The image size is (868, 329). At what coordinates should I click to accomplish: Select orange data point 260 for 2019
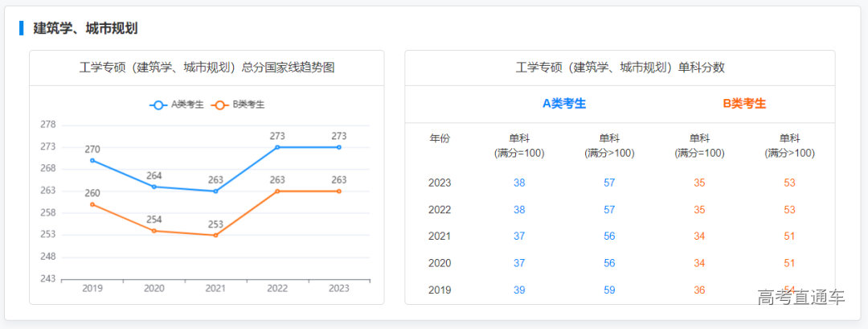click(92, 204)
